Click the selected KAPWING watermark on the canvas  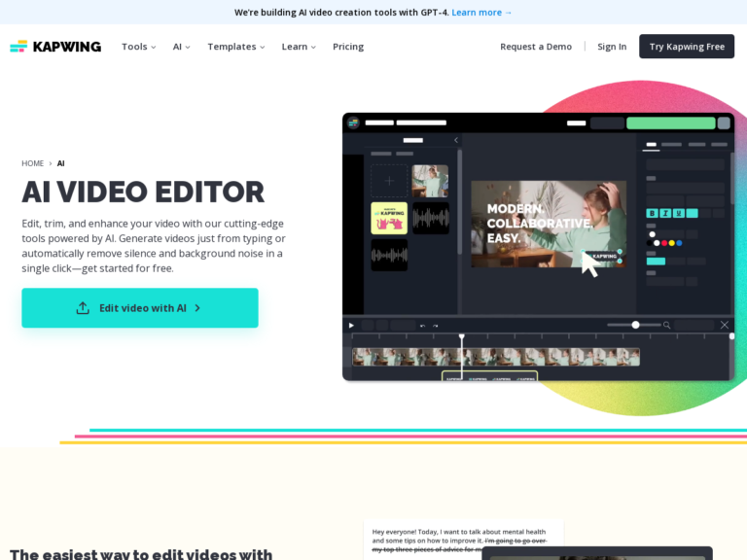click(x=602, y=257)
